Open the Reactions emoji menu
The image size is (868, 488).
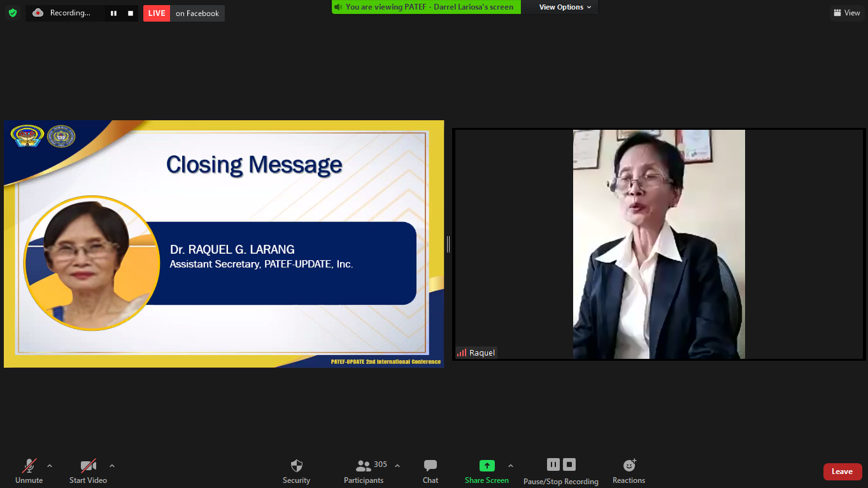coord(629,470)
